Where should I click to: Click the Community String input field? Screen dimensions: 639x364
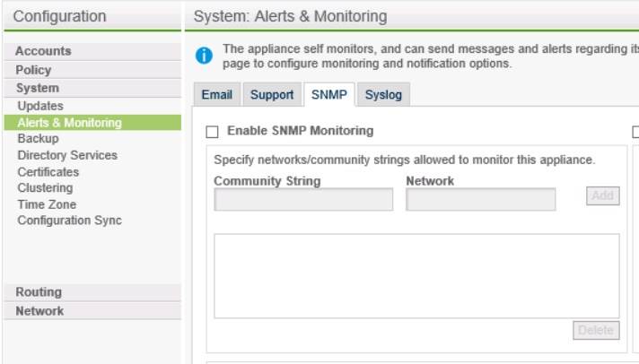tap(303, 199)
